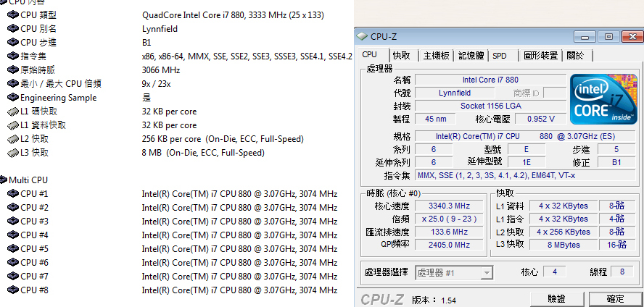Click the 名稱 field showing Intel Core i7 880
Viewport: 644px width, 307px height.
point(490,80)
